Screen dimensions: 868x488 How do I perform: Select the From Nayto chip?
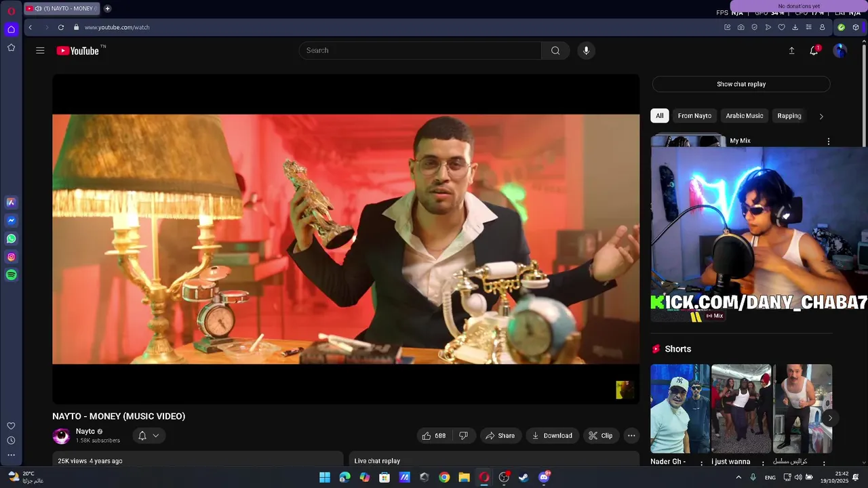[694, 116]
